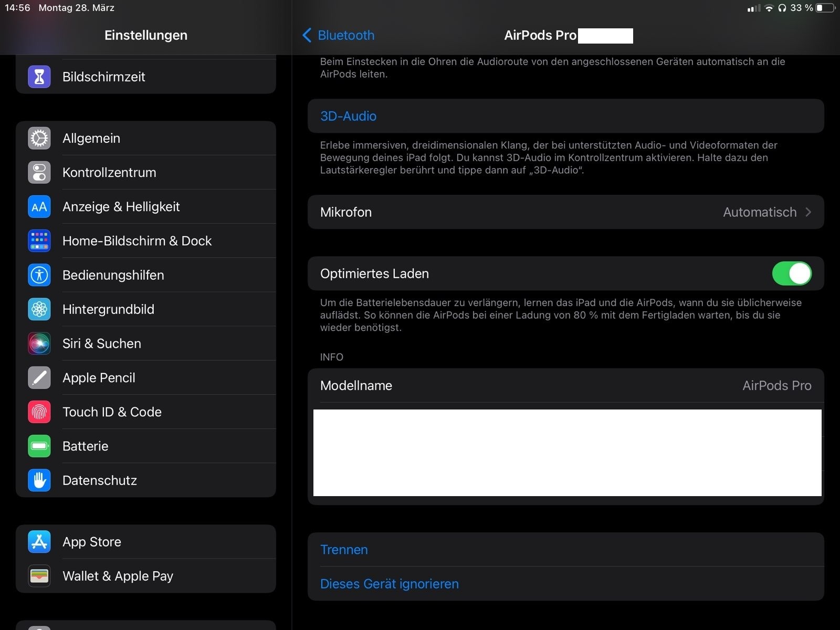840x630 pixels.
Task: Tap the Allgemein gear icon
Action: (39, 138)
